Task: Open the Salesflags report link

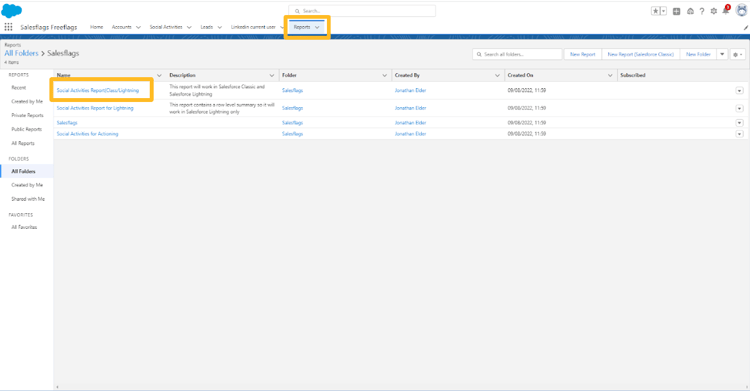Action: (67, 123)
